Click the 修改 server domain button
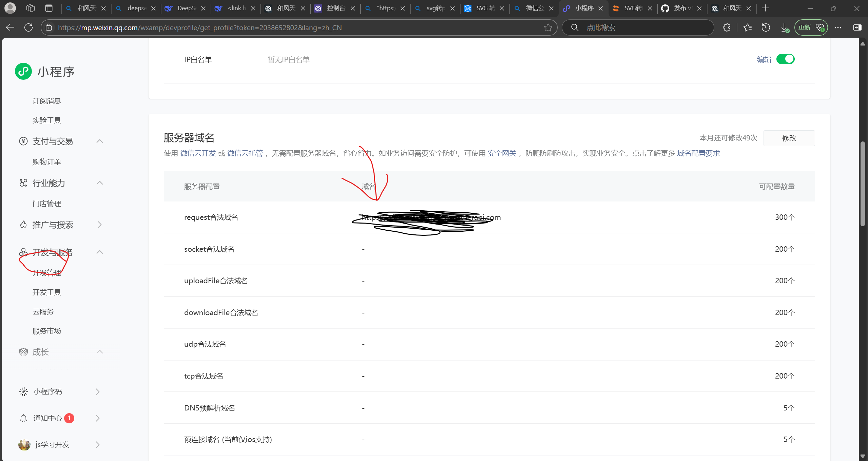The height and width of the screenshot is (461, 868). (x=789, y=138)
